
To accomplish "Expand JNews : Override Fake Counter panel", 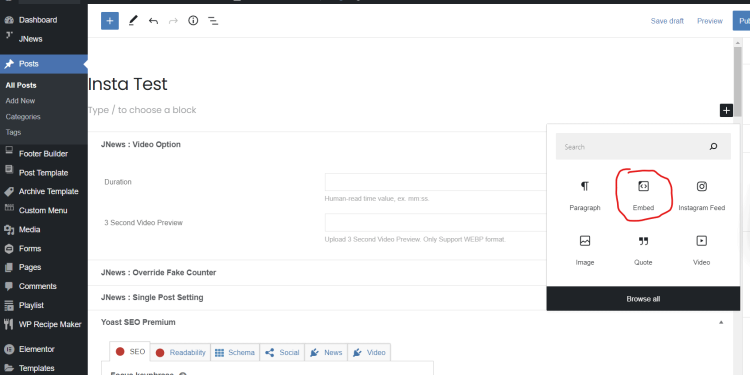I will pyautogui.click(x=158, y=273).
